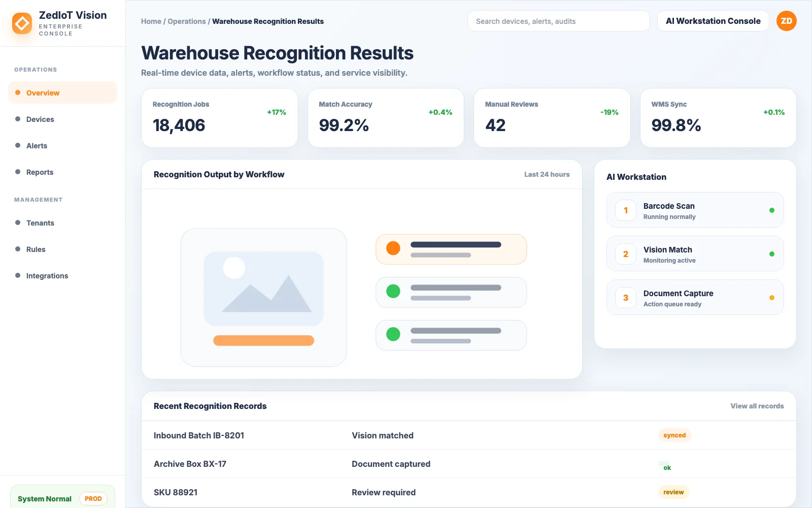This screenshot has height=508, width=812.
Task: Open the Barcode Scan workstation card
Action: coord(695,210)
